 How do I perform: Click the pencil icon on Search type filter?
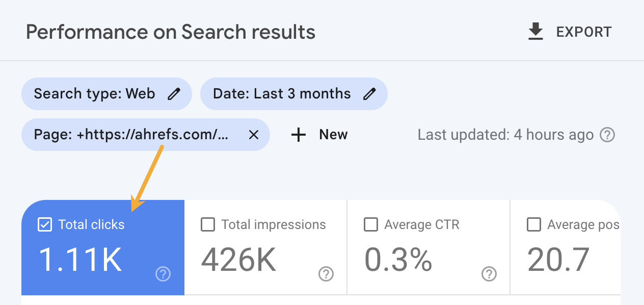(175, 94)
